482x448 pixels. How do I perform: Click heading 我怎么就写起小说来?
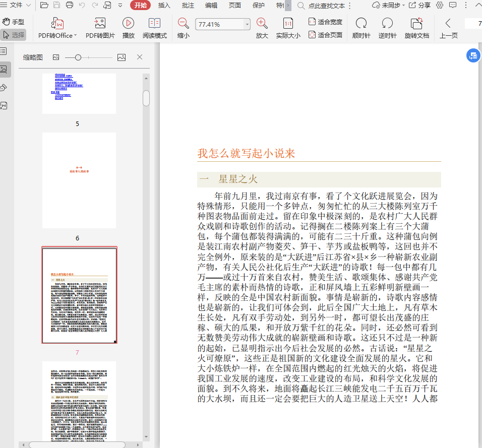click(x=246, y=153)
